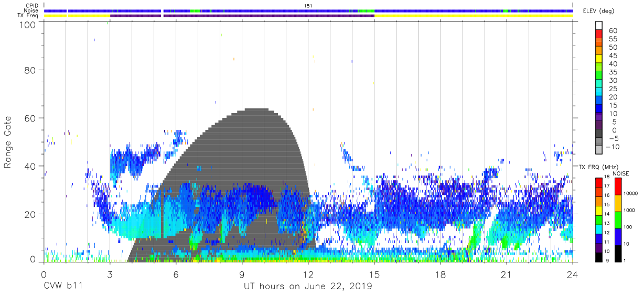Screen dimensions: 644x297
Task: Select the green 30–35 ELEV colorbar segment
Action: [x=599, y=76]
